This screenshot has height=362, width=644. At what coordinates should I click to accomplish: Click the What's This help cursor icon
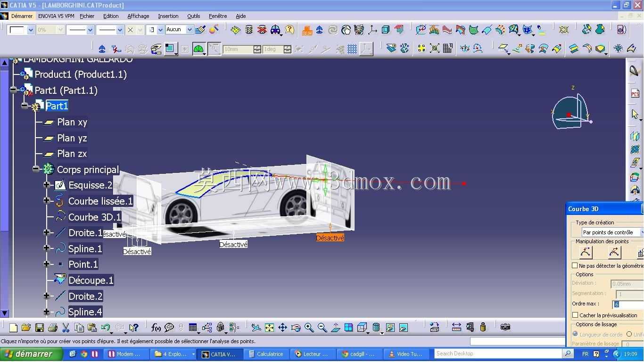(134, 328)
